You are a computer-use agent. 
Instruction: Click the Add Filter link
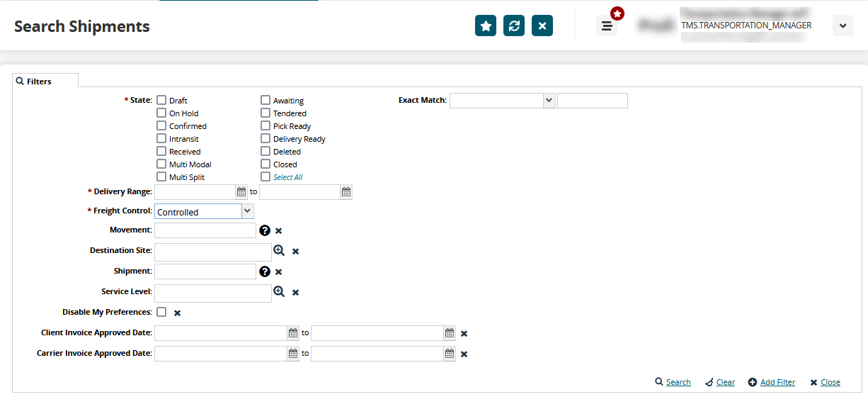coord(777,382)
